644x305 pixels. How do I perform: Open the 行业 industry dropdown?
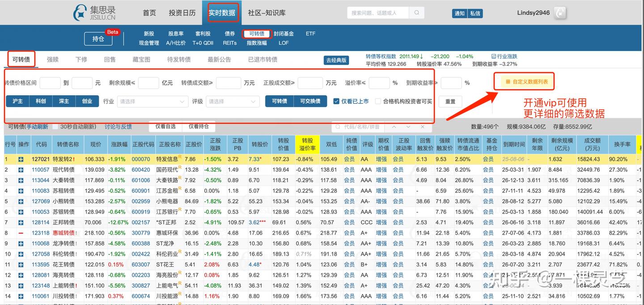click(x=153, y=102)
